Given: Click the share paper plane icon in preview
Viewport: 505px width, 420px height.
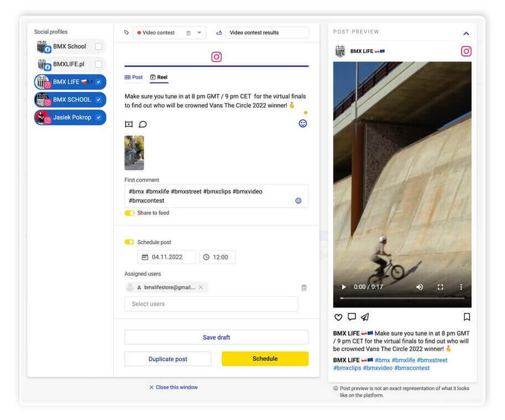Looking at the screenshot, I should pyautogui.click(x=365, y=317).
